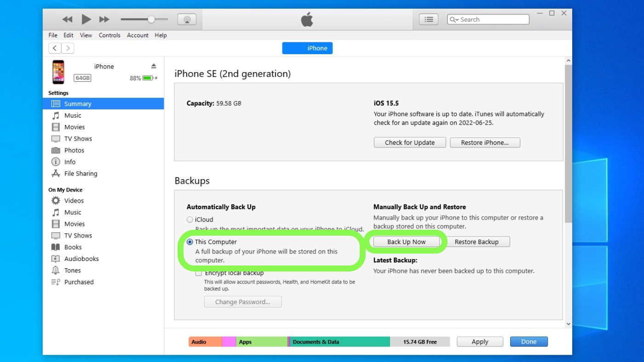Open the Account menu

[138, 35]
